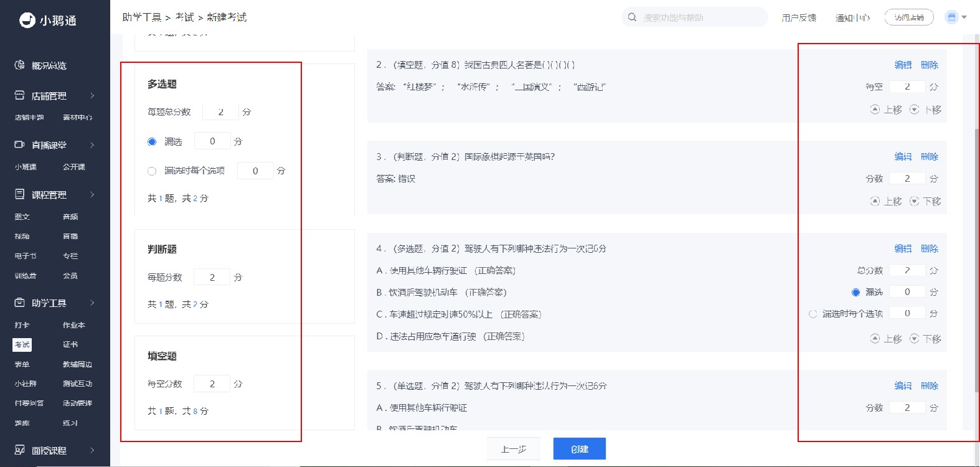Click the 上移 arrow icon for question 4

[x=875, y=339]
